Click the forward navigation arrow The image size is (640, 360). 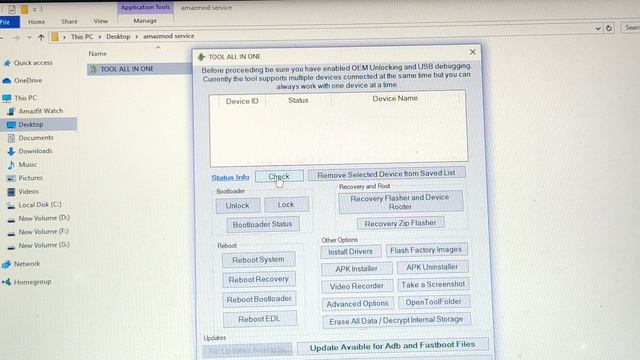click(x=16, y=38)
